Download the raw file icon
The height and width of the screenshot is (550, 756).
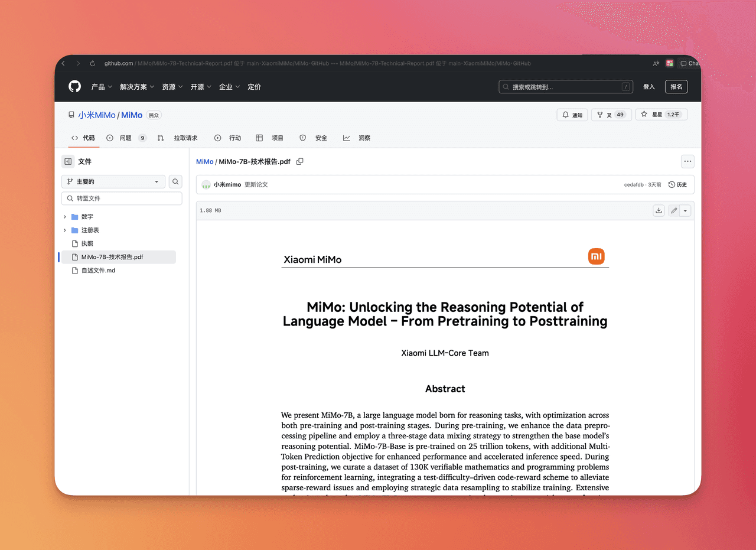tap(659, 210)
